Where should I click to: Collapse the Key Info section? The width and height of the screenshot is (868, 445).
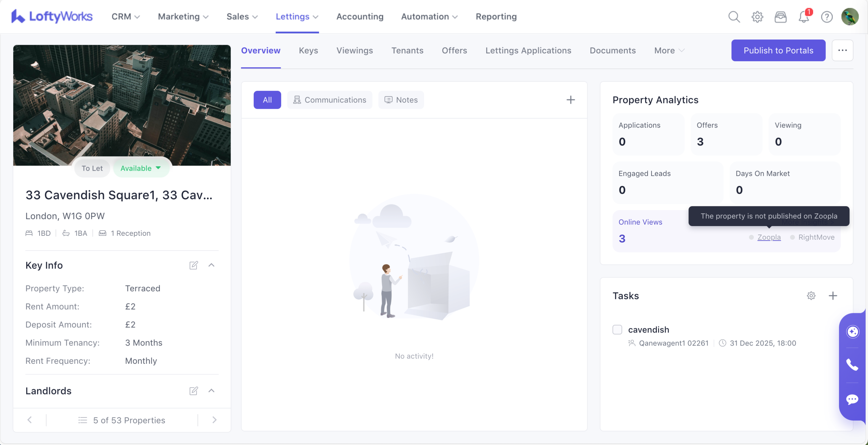tap(211, 265)
